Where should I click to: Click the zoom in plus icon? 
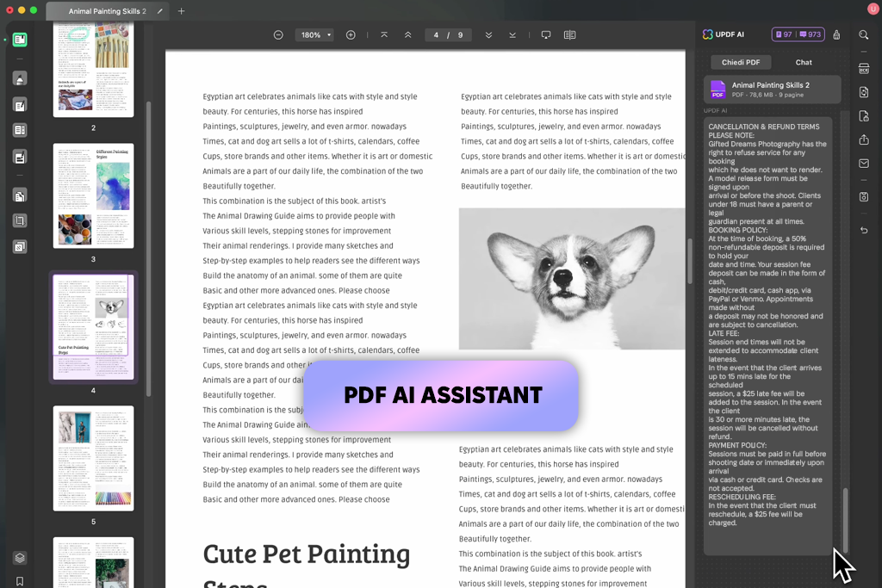click(351, 34)
